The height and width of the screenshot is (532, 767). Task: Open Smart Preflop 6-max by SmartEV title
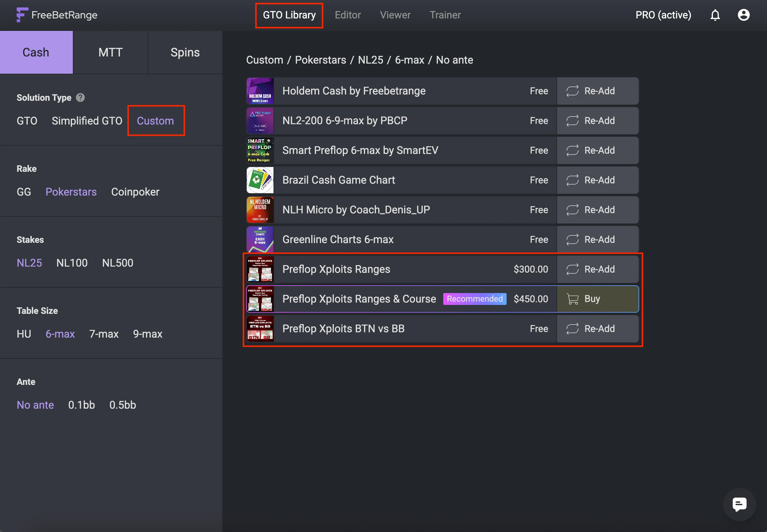pyautogui.click(x=360, y=150)
